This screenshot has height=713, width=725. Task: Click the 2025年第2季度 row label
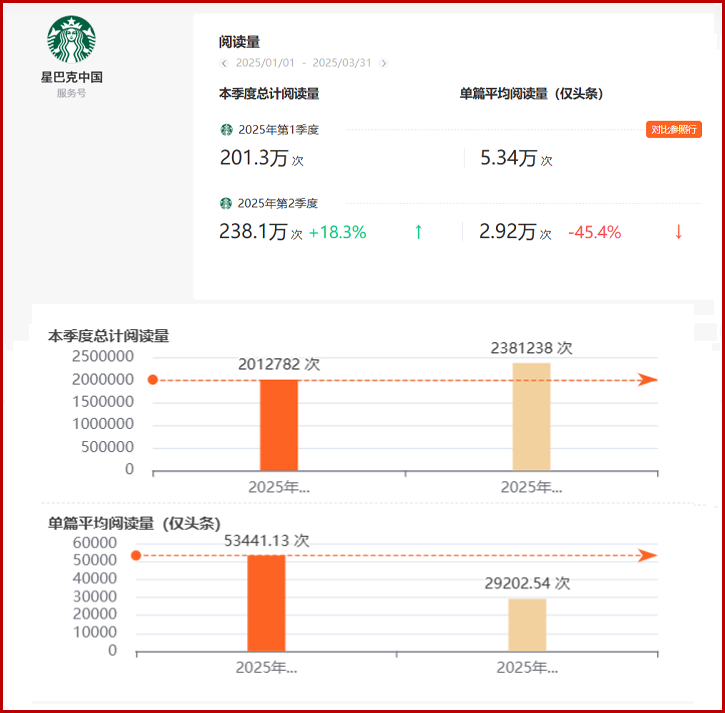tap(277, 203)
